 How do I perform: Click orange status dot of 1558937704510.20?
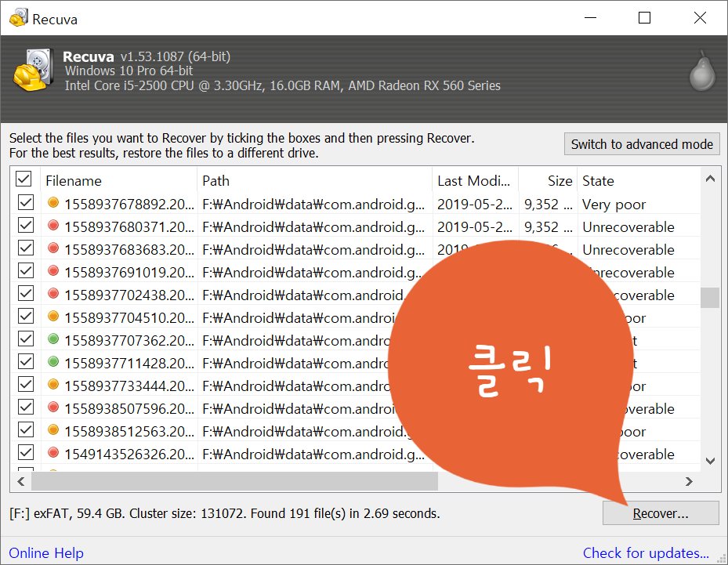coord(53,316)
